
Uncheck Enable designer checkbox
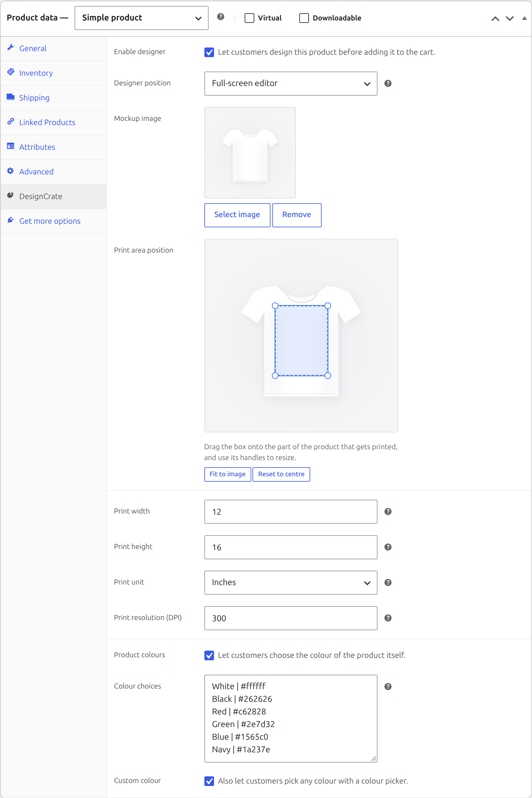click(209, 52)
